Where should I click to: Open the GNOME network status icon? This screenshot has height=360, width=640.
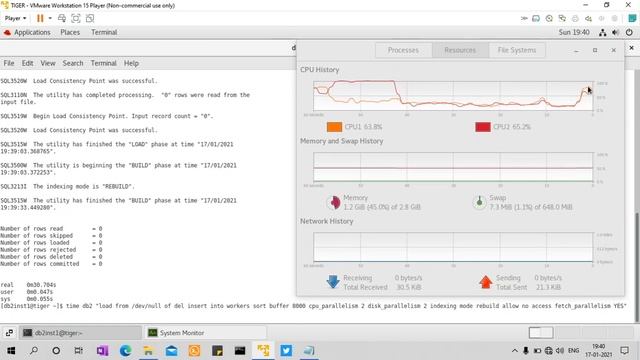click(x=602, y=32)
